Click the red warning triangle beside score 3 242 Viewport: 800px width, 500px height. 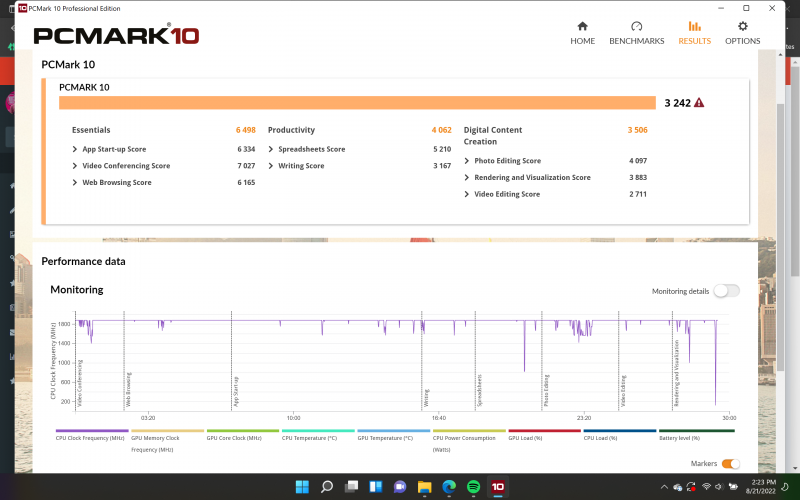(x=699, y=103)
